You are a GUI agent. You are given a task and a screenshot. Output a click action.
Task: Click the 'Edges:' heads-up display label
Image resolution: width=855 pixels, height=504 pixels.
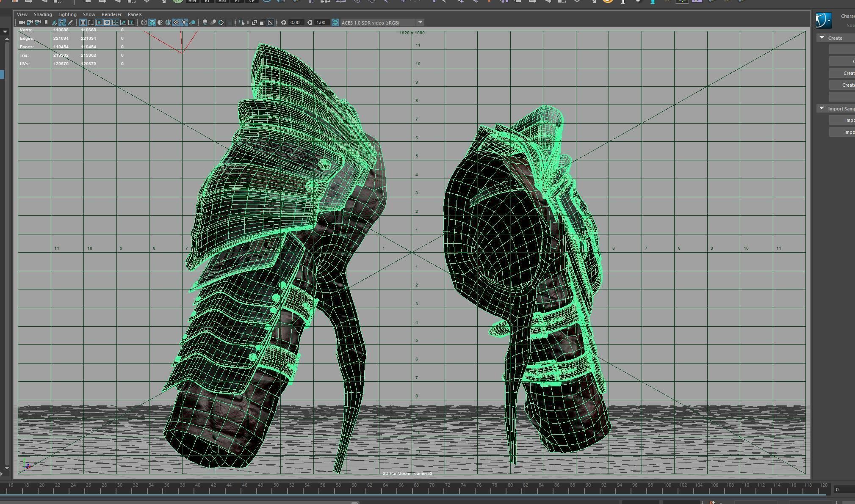click(27, 39)
